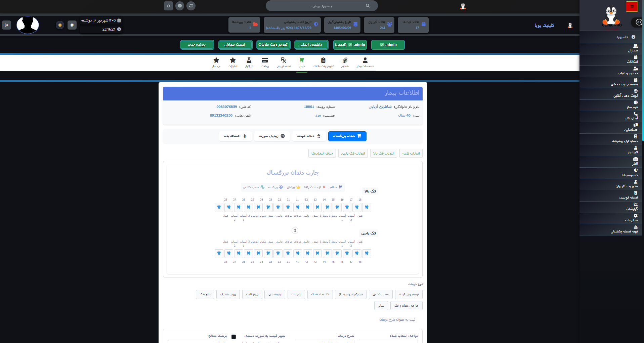Screen dimensions: 644x343
Task: Open Reports (گزارشات) in sidebar
Action: (x=611, y=207)
